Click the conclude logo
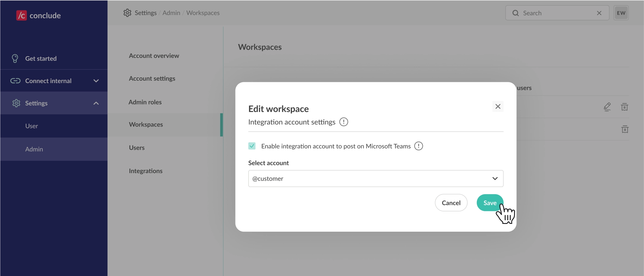 point(38,15)
